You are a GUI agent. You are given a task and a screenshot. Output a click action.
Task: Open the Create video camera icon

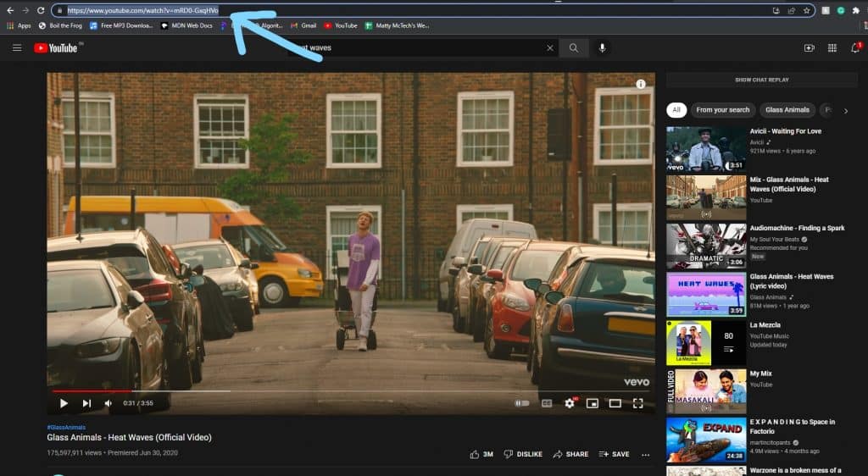point(809,48)
